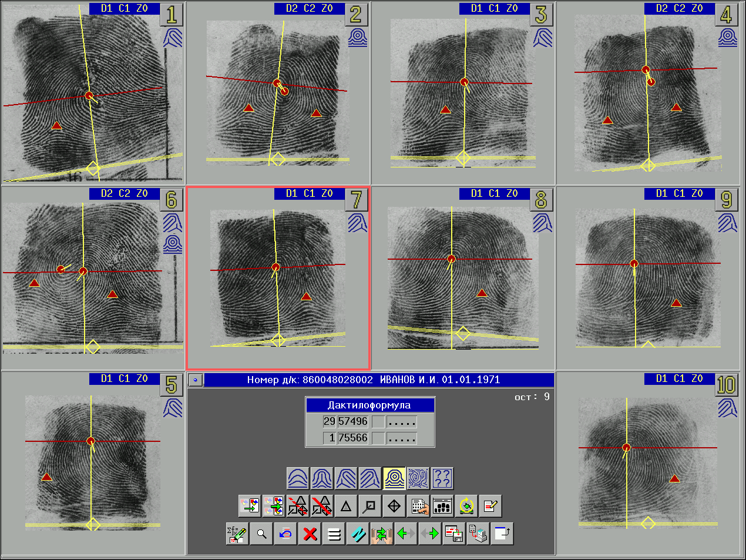The height and width of the screenshot is (560, 746).
Task: Click the whorl pattern icon beside print 2
Action: click(x=358, y=38)
